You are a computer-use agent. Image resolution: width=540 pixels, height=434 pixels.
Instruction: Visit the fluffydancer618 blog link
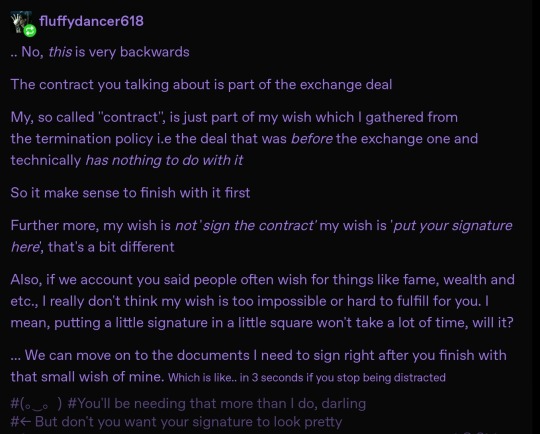click(91, 21)
